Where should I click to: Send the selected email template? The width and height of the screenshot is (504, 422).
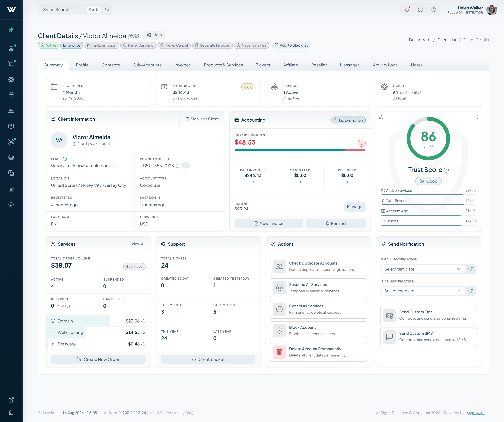[x=471, y=269]
